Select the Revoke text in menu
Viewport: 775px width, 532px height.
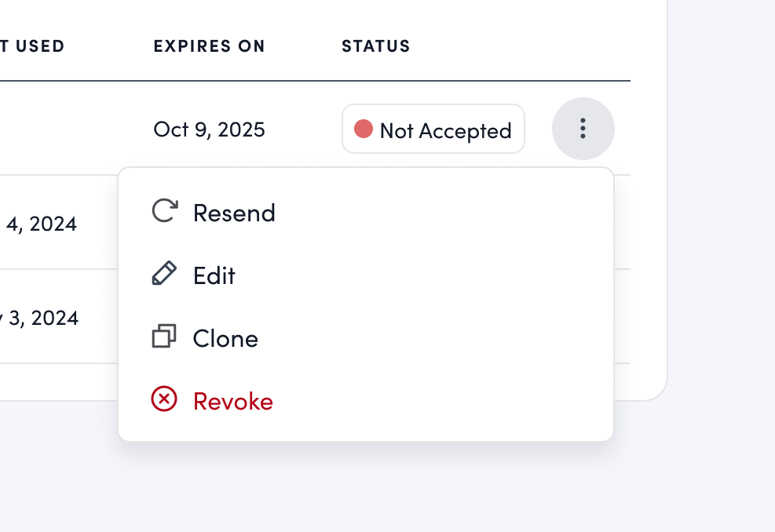coord(233,402)
